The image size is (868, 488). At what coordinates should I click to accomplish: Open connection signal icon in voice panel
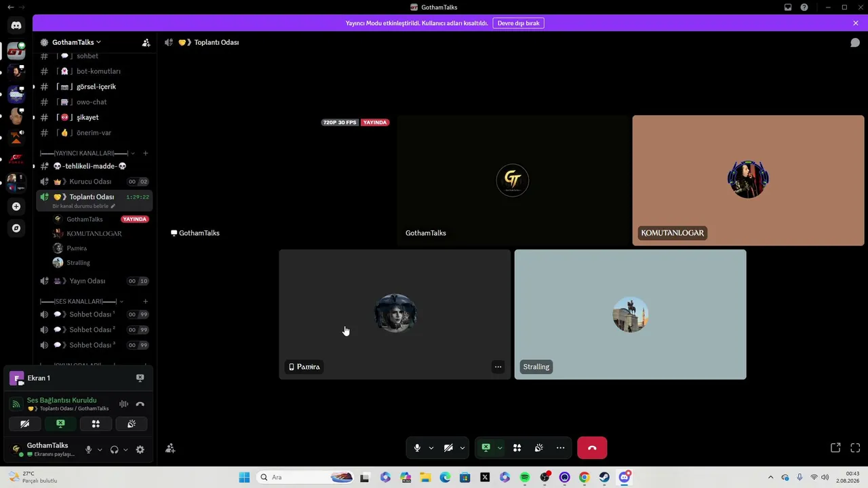click(16, 404)
